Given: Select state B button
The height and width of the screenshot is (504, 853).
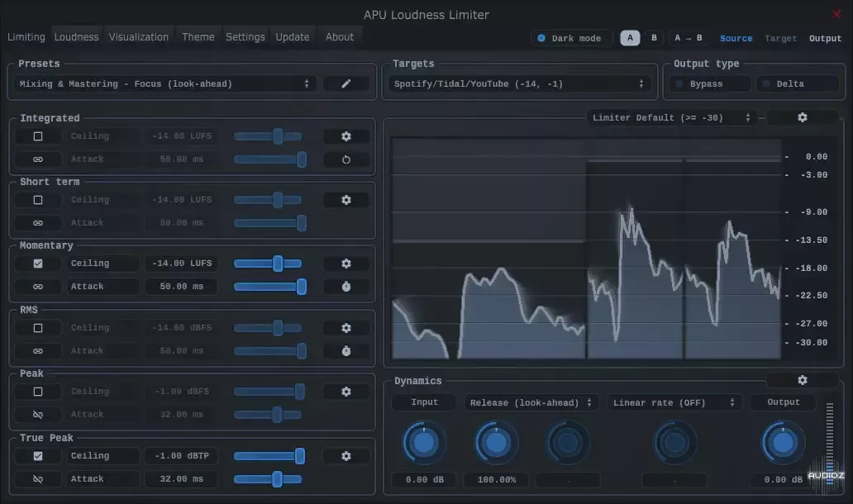Looking at the screenshot, I should (654, 38).
